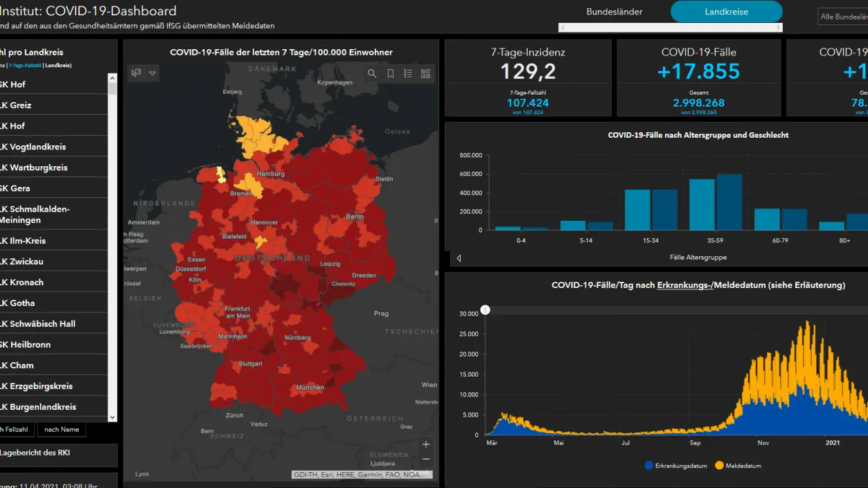Show the map legend list icon
The width and height of the screenshot is (868, 488).
point(408,73)
